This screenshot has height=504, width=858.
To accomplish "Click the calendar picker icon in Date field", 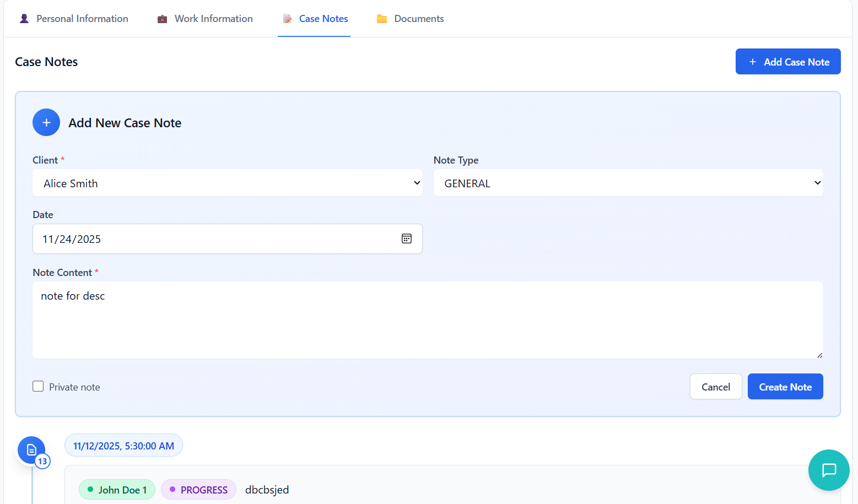I will pyautogui.click(x=407, y=239).
